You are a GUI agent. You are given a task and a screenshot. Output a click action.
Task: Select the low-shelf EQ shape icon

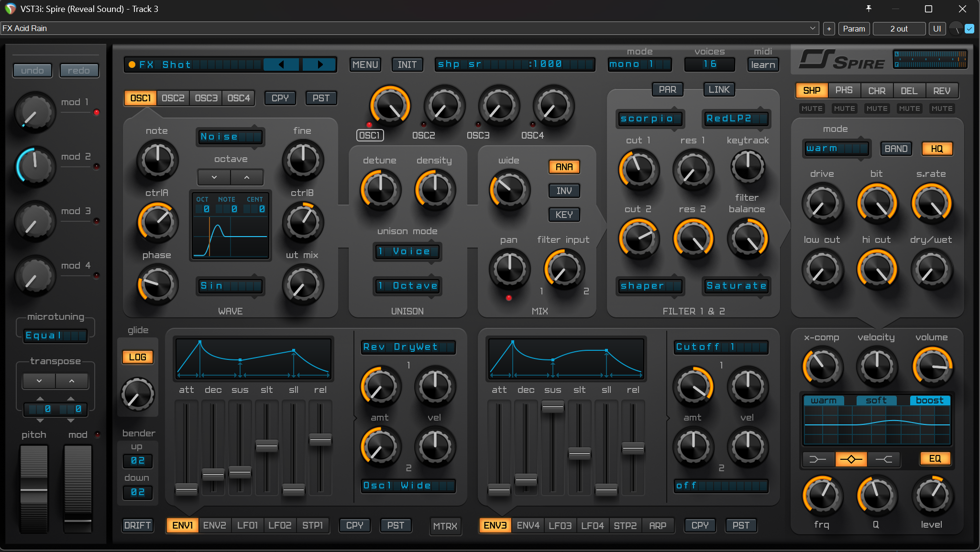[819, 459]
